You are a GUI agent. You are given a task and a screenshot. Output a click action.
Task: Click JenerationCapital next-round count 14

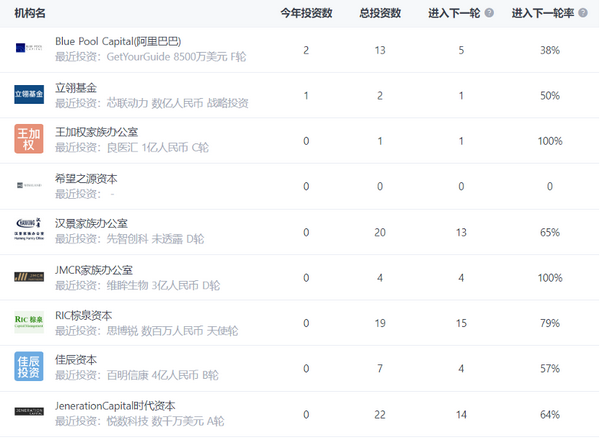point(461,415)
